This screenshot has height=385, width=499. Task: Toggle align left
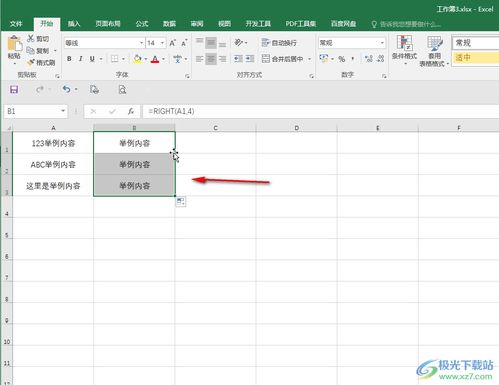click(x=199, y=59)
